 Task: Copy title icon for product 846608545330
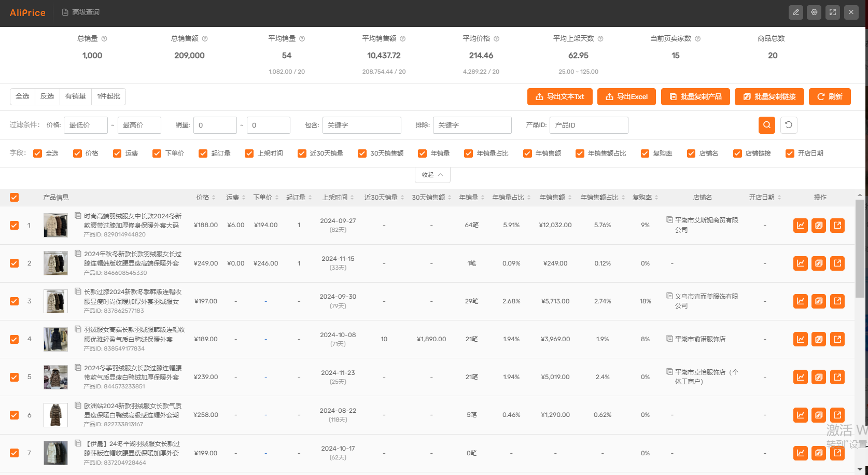[78, 253]
